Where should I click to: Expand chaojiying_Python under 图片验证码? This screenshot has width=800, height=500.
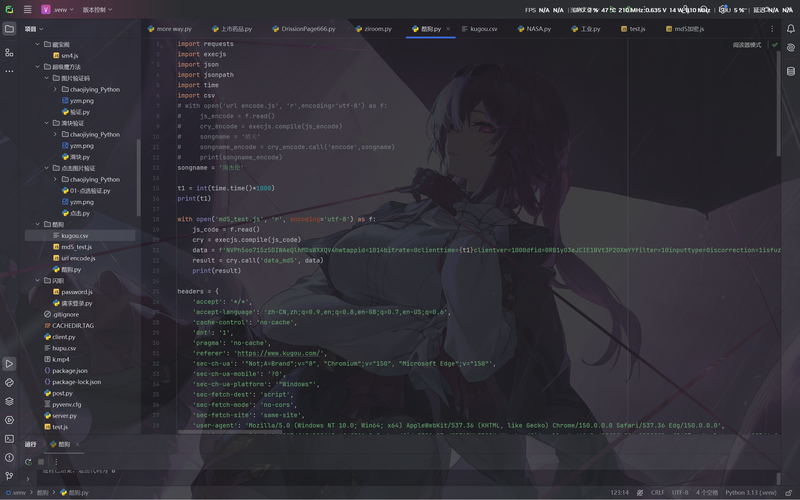tap(56, 89)
